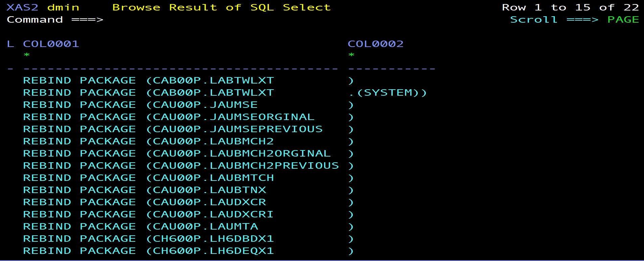Click the Browse Result of SQL Select title

point(221,7)
